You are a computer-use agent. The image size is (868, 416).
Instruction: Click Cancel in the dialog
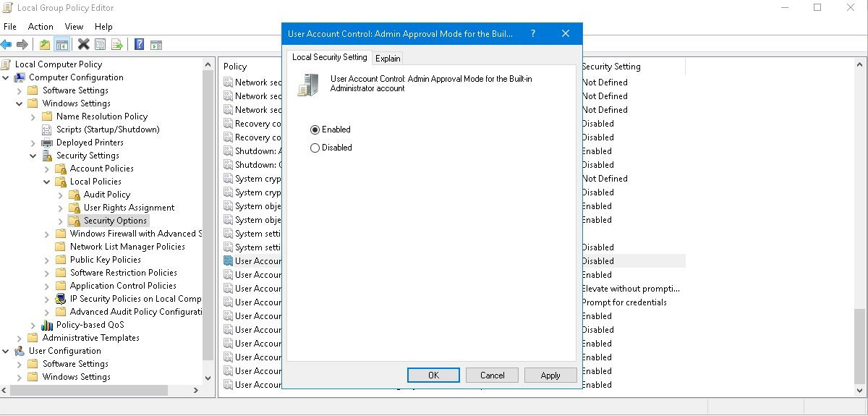pyautogui.click(x=492, y=375)
